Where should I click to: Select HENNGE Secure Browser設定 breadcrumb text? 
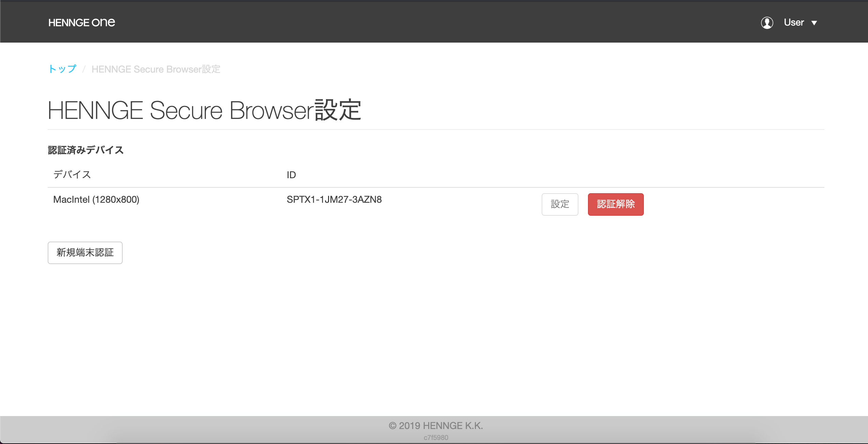click(156, 69)
